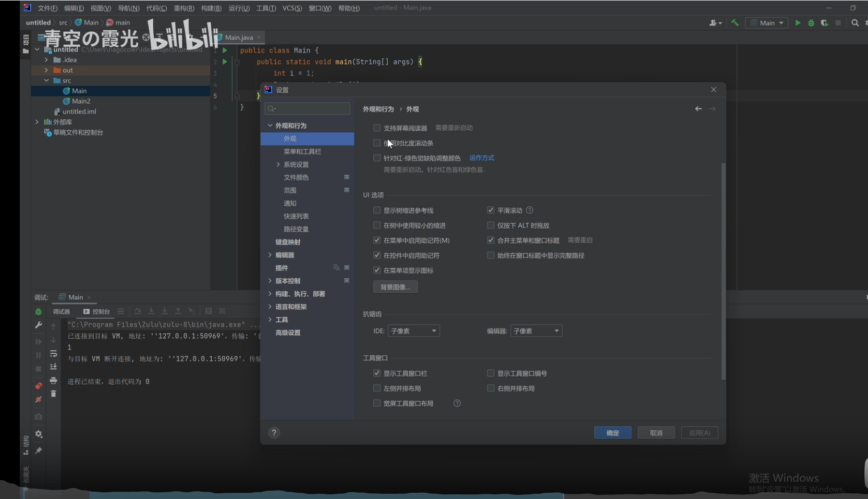Open the Code With Me users icon
This screenshot has width=868, height=499.
715,23
